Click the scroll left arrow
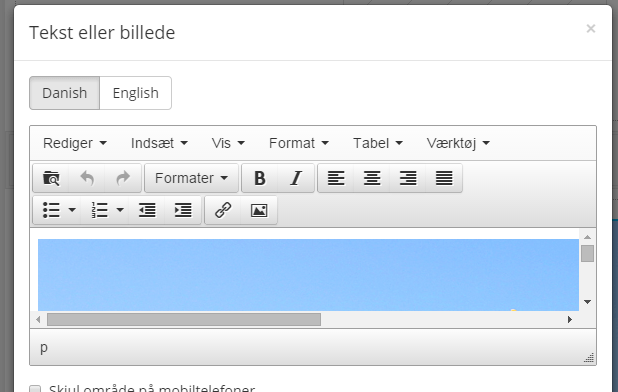The image size is (618, 392). pyautogui.click(x=38, y=320)
